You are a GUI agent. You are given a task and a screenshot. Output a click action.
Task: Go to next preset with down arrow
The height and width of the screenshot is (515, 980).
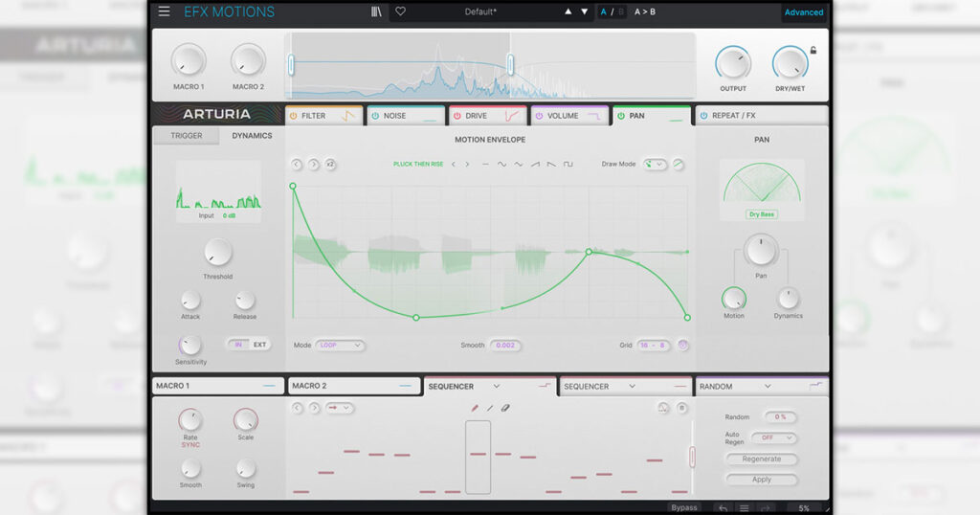585,11
